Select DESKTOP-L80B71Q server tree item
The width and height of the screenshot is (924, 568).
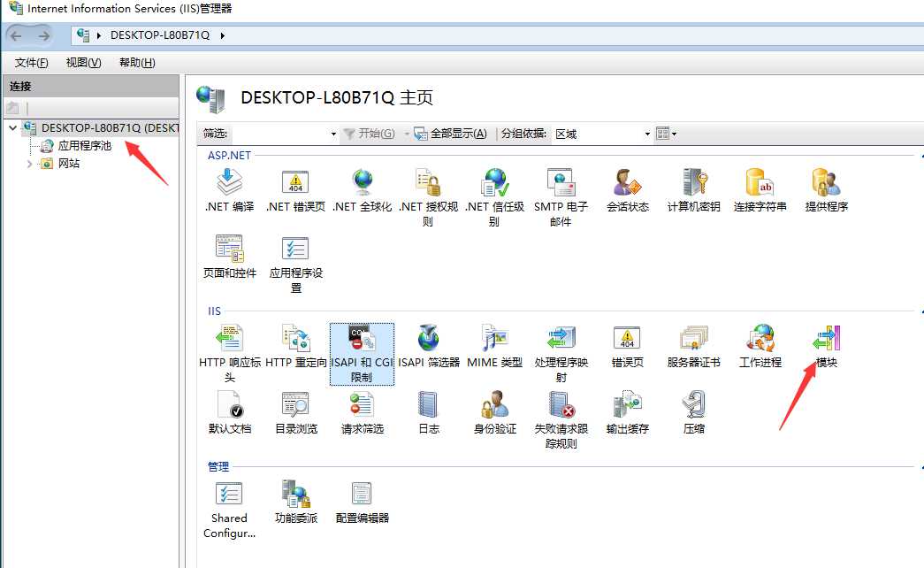pos(110,128)
